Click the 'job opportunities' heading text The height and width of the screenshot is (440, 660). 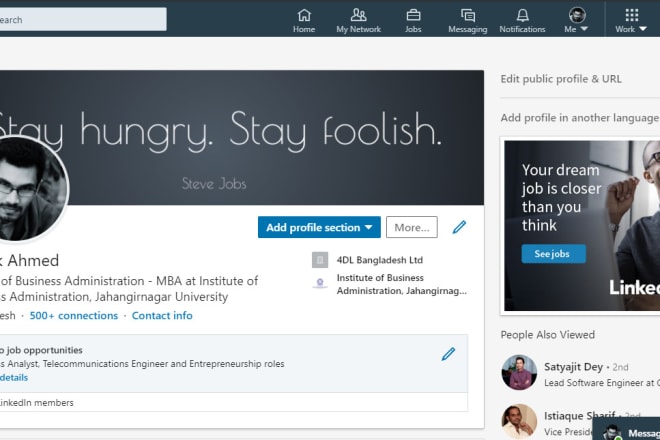coord(41,350)
